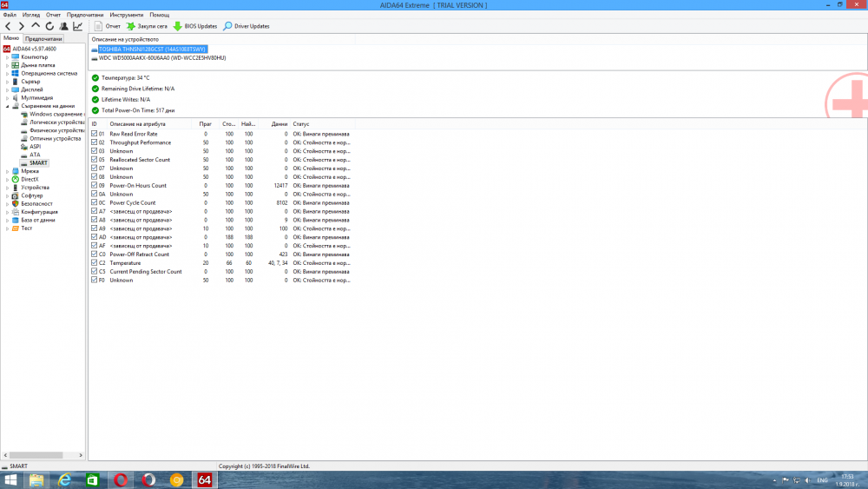Open the graph chart icon in the toolbar
The height and width of the screenshot is (489, 868).
click(77, 26)
